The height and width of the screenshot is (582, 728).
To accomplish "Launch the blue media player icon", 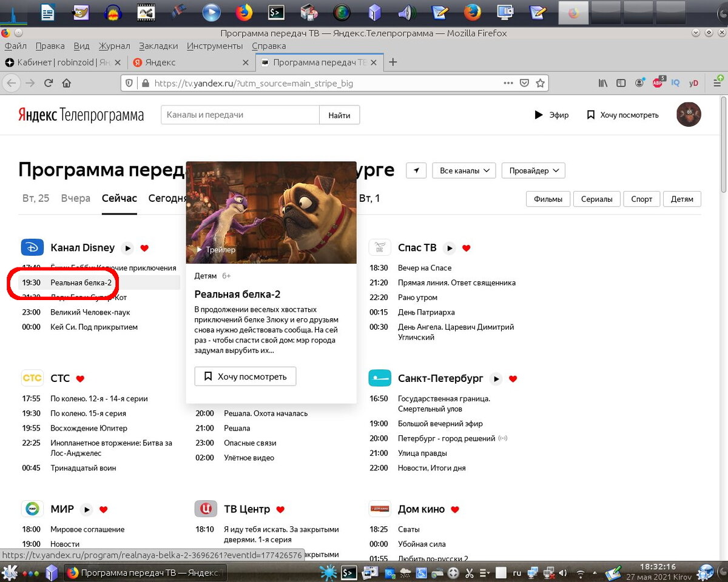I will (x=211, y=12).
